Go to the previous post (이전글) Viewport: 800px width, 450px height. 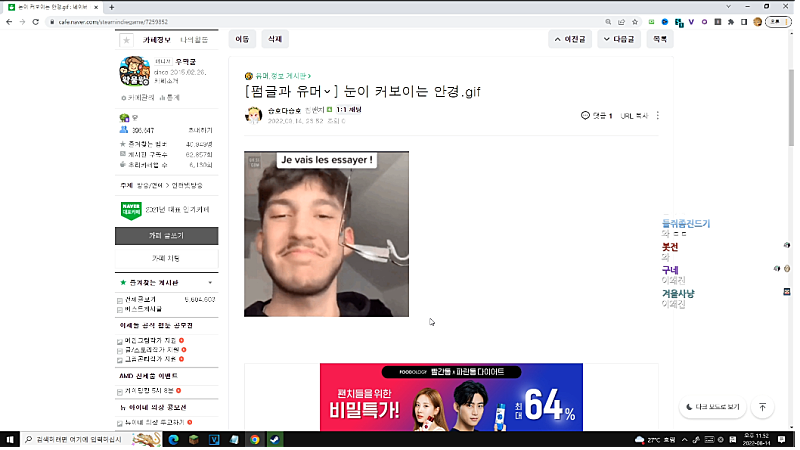[569, 39]
